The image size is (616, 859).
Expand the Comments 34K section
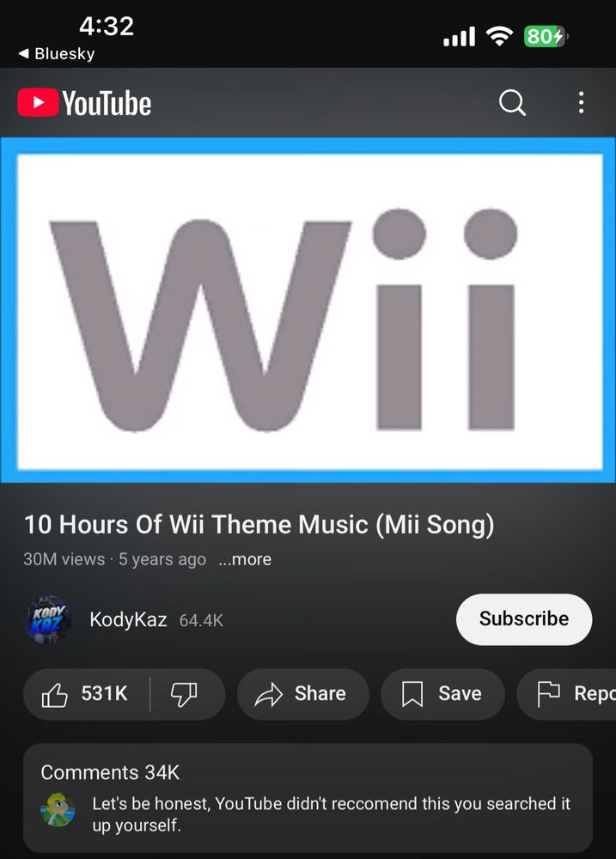[x=308, y=798]
